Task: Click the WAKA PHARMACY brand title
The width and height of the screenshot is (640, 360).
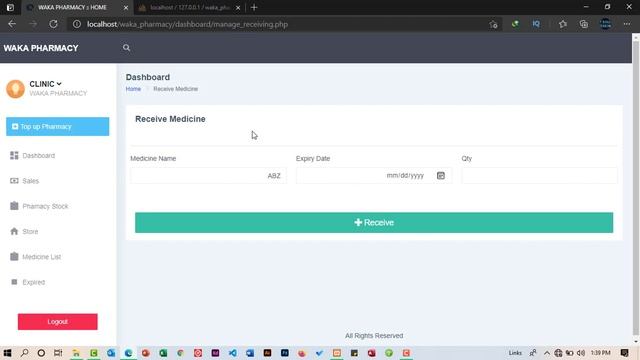Action: click(x=41, y=48)
